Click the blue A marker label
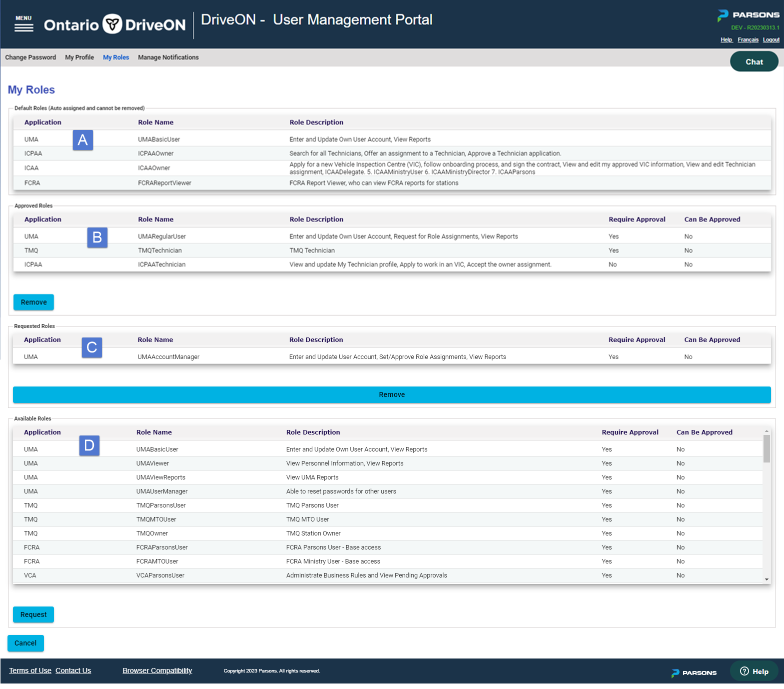Screen dimensions: 784x689 (83, 140)
